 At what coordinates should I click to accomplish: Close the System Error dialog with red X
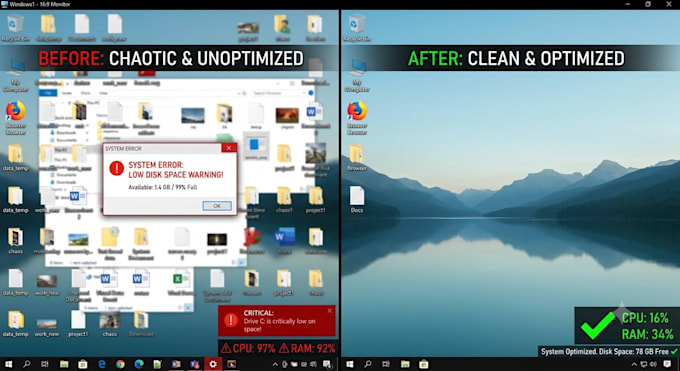[x=229, y=148]
